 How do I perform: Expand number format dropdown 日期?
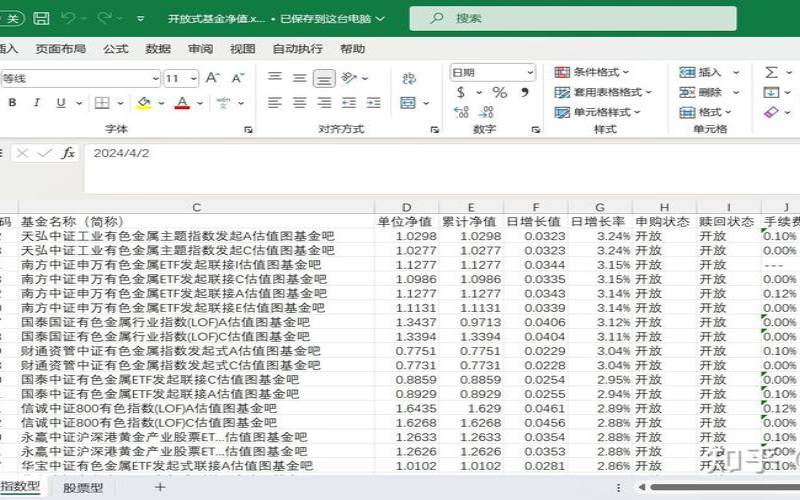click(530, 72)
